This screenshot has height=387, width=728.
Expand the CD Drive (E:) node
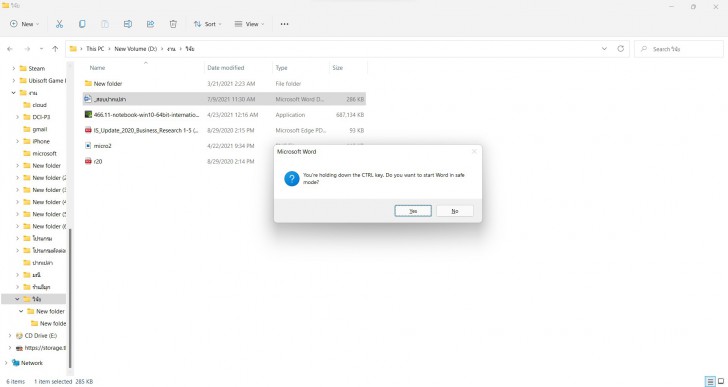(x=10, y=335)
